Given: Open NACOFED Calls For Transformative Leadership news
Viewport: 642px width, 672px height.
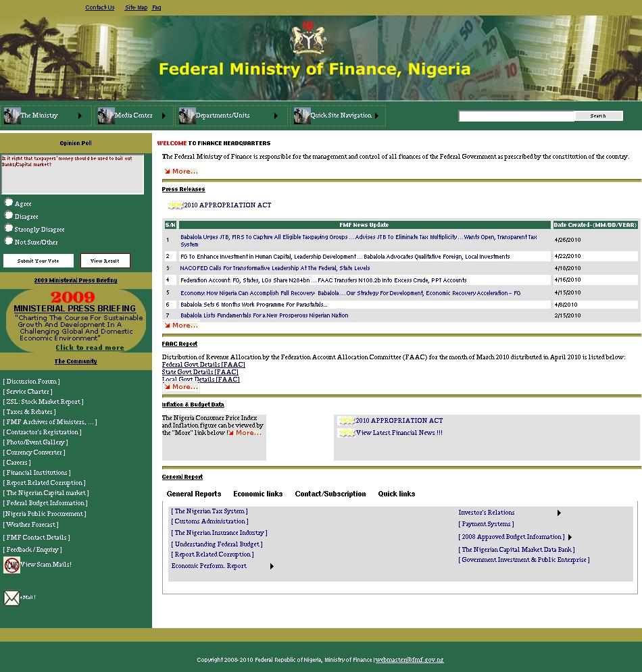Looking at the screenshot, I should click(x=275, y=268).
